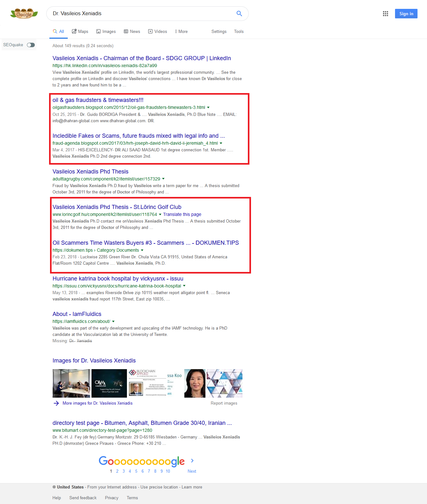The image size is (427, 504).
Task: Toggle the SEOquake switch
Action: pyautogui.click(x=31, y=45)
